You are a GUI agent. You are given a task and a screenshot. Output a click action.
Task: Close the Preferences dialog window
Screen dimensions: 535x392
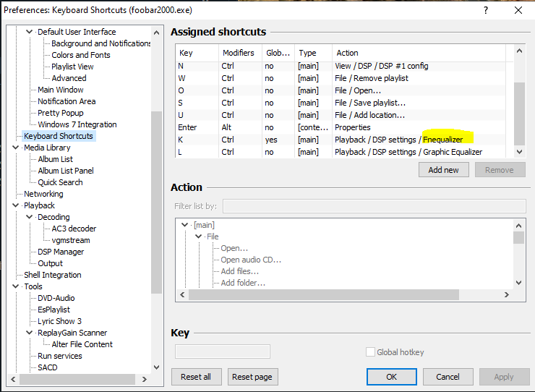pyautogui.click(x=518, y=10)
